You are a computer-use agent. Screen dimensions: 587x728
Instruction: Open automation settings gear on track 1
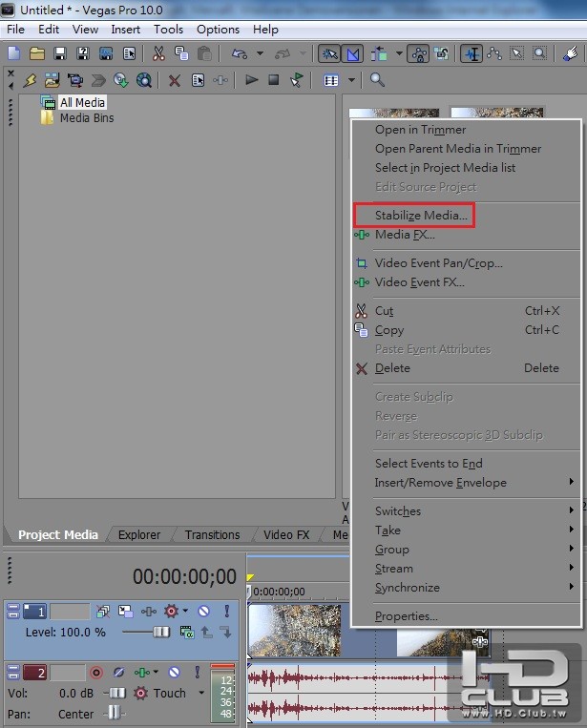[171, 611]
